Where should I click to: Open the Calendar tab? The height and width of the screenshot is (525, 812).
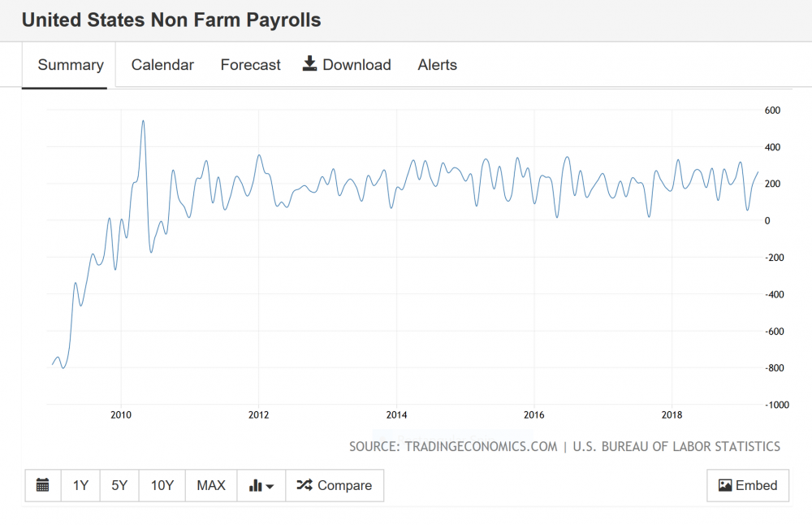coord(162,65)
